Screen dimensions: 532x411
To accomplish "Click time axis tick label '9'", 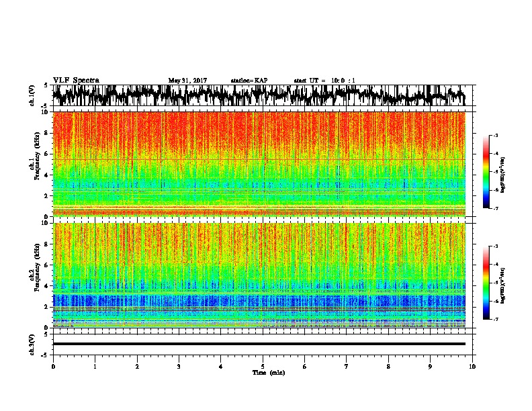I will [x=430, y=367].
